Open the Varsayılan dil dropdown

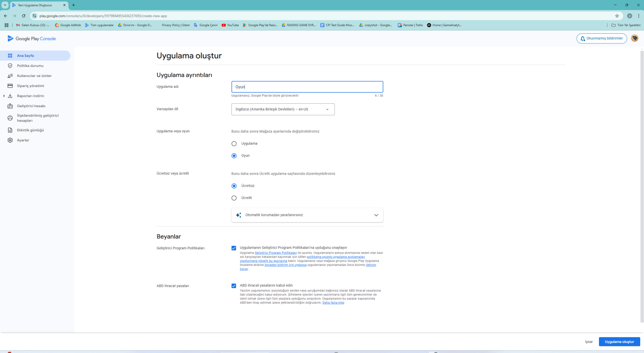pyautogui.click(x=283, y=109)
